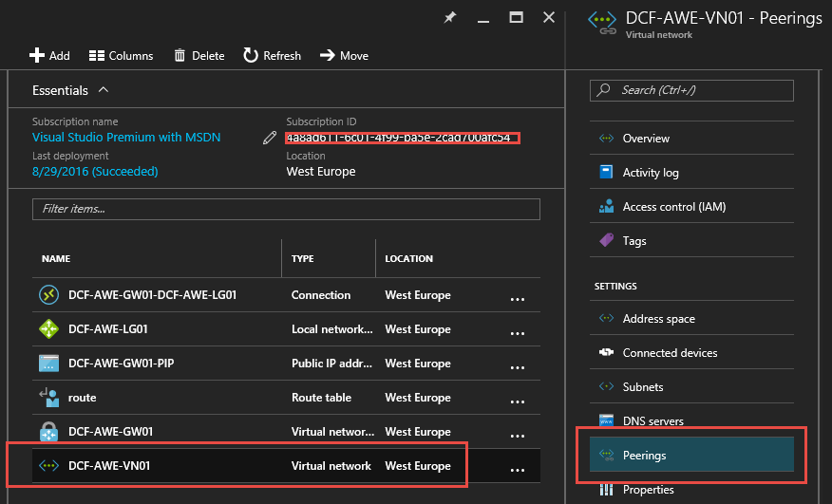Open the ellipsis menu for DCF-AWE-VN01
The height and width of the screenshot is (504, 832).
tap(518, 468)
